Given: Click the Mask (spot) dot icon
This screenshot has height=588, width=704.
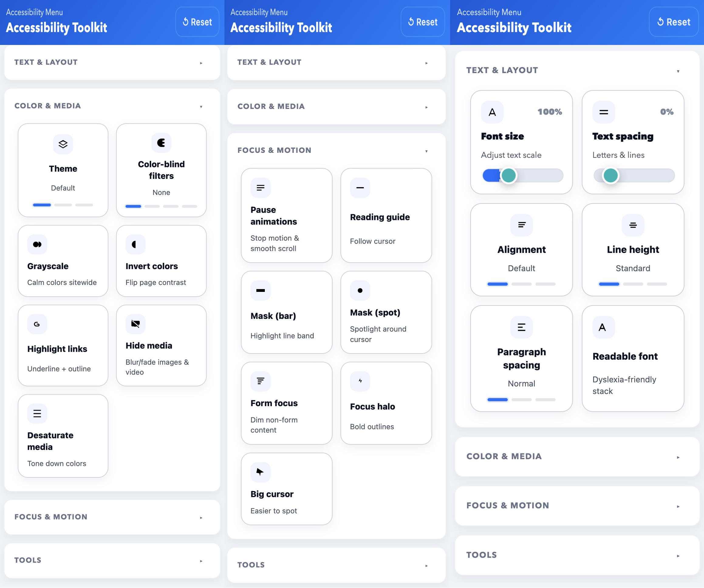Looking at the screenshot, I should click(x=360, y=290).
